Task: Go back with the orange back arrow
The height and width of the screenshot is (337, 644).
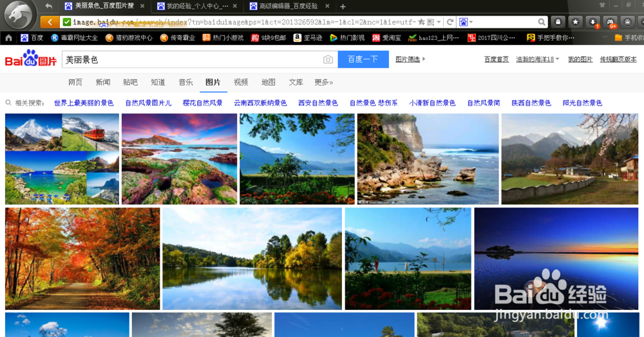Action: tap(50, 22)
